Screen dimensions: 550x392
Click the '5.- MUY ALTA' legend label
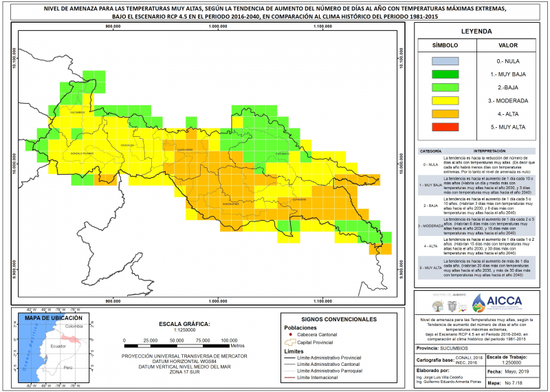pyautogui.click(x=508, y=127)
